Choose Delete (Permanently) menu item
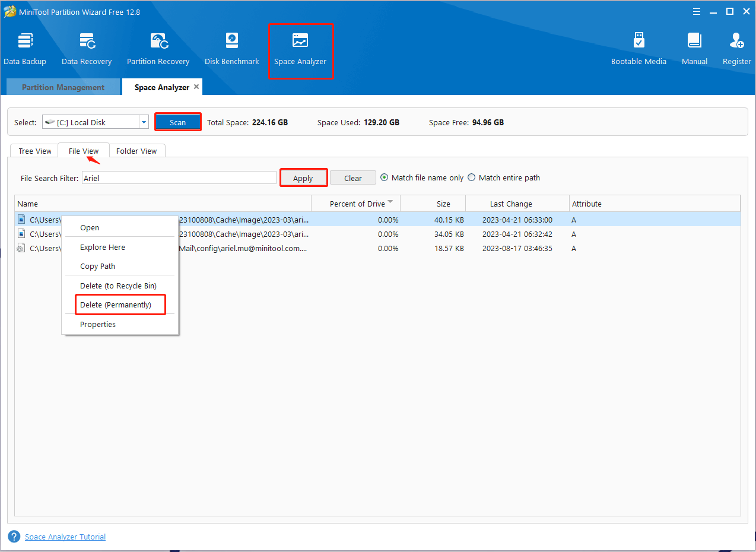 [x=120, y=304]
